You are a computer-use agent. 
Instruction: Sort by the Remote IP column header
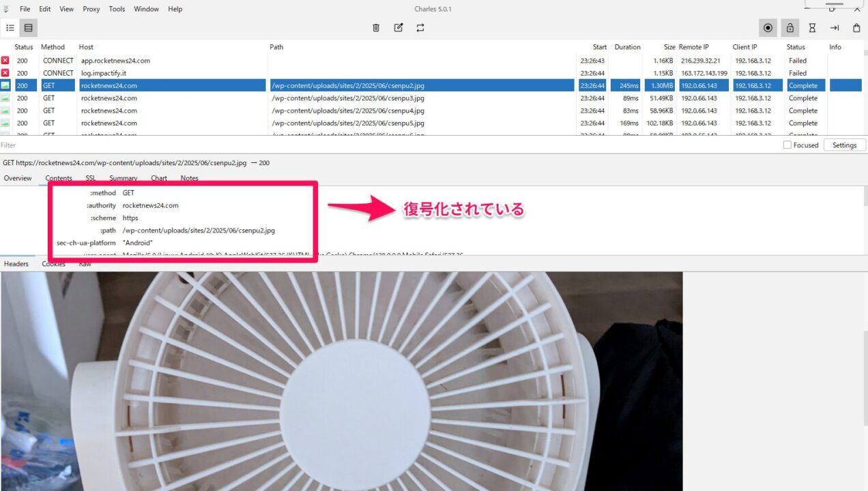click(x=694, y=47)
